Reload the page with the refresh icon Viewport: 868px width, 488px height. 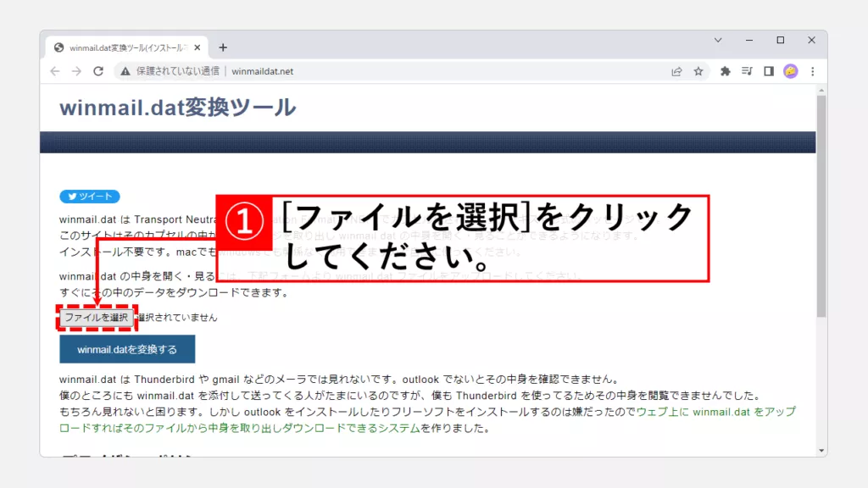(x=98, y=71)
